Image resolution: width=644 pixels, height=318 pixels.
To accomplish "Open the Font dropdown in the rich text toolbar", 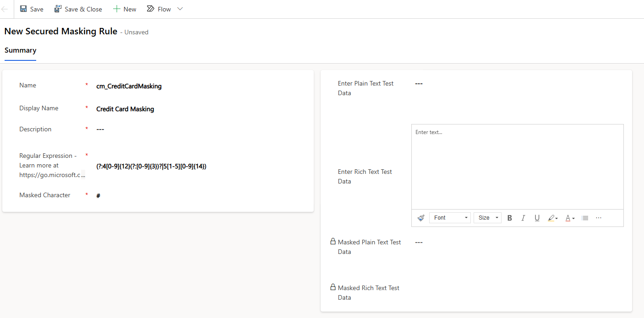I will coord(449,217).
